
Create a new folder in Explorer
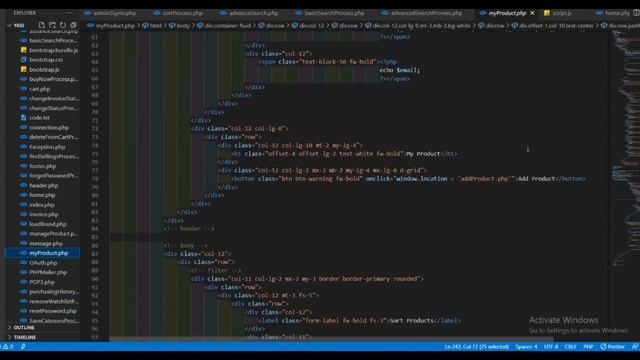point(52,25)
